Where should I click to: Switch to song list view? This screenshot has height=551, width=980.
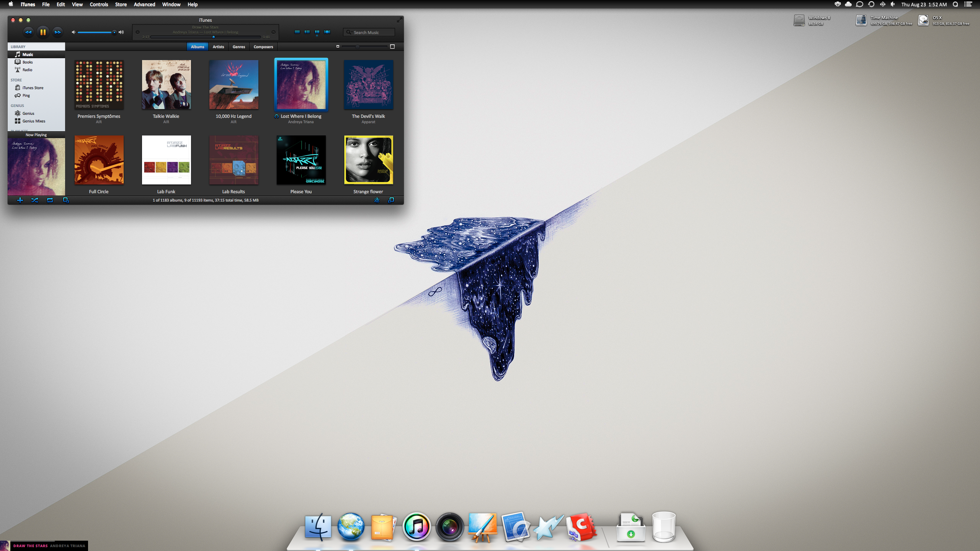tap(297, 32)
